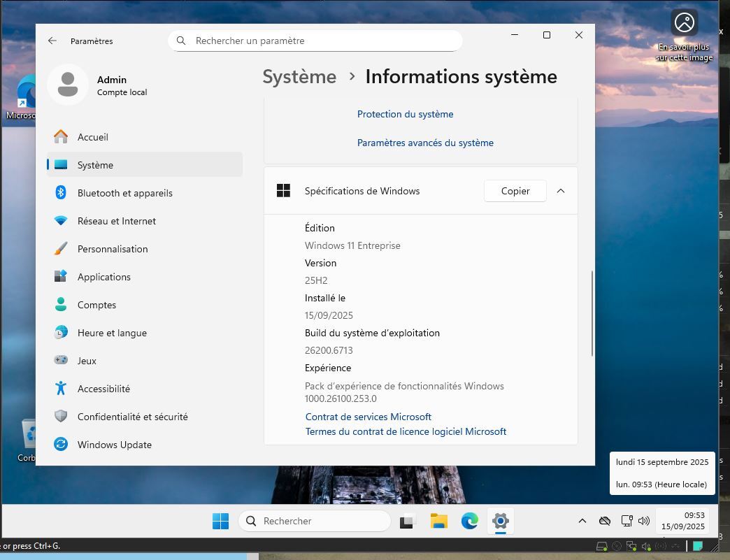Click the Copier button
This screenshot has width=730, height=560.
tap(515, 191)
